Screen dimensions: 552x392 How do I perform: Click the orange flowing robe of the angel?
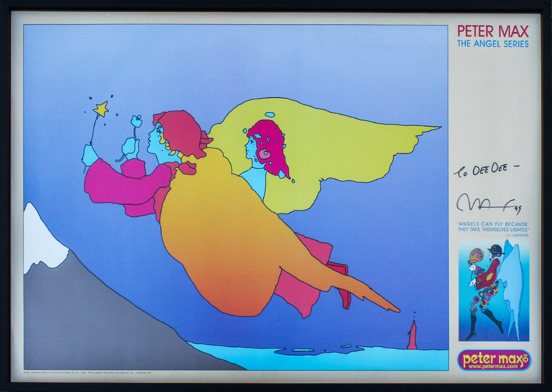tap(221, 237)
